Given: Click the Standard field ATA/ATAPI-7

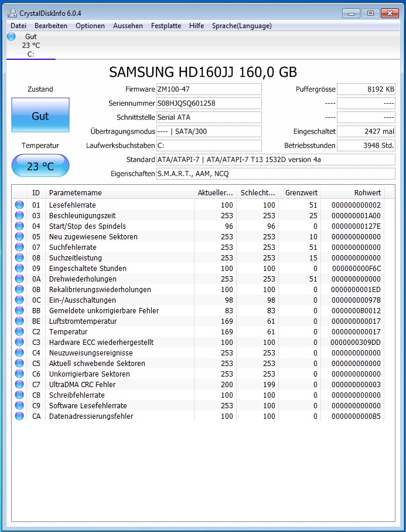Looking at the screenshot, I should tap(275, 160).
